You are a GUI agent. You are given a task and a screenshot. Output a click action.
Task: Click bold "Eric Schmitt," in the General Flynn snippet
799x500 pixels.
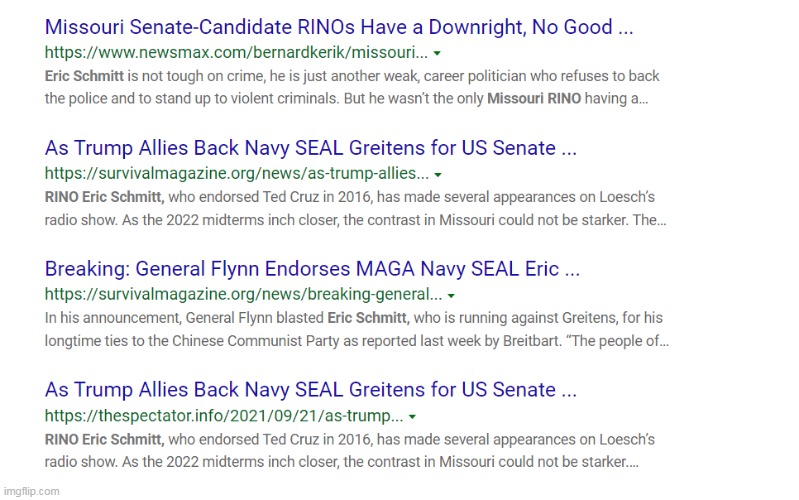coord(368,318)
